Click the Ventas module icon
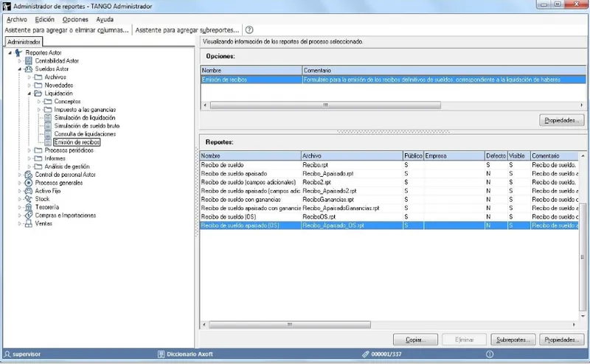The image size is (590, 364). click(29, 223)
